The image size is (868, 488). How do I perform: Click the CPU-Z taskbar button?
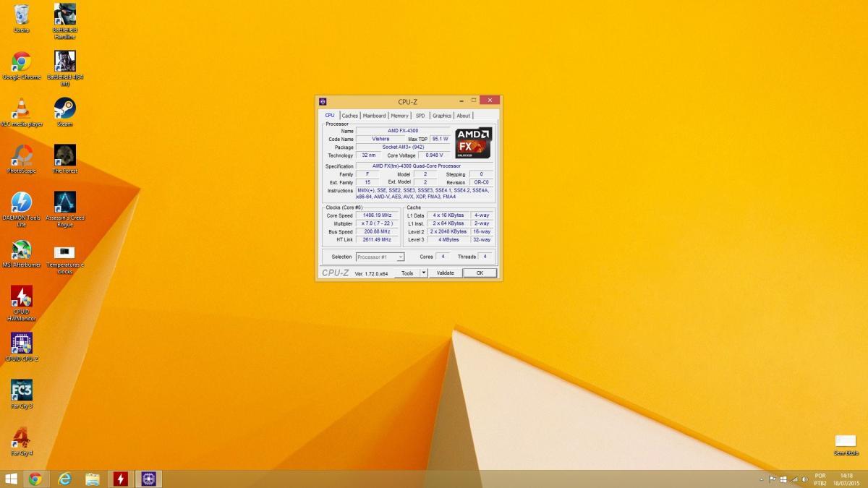(149, 479)
